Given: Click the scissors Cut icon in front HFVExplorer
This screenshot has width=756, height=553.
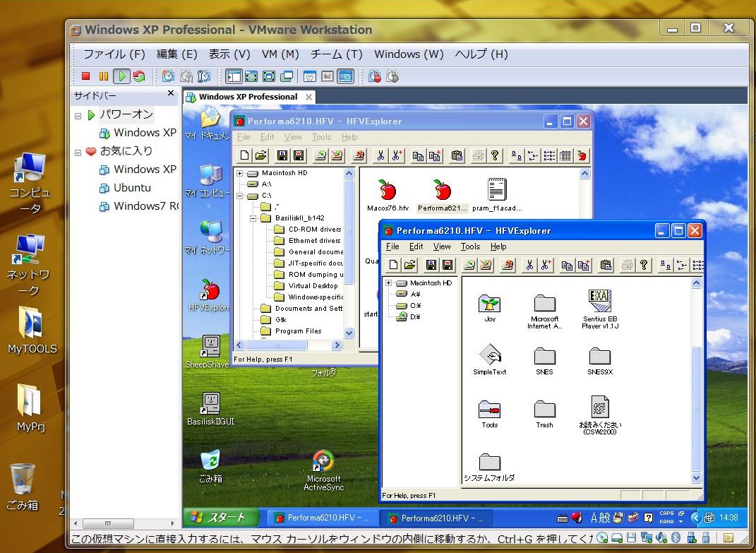Looking at the screenshot, I should [x=529, y=264].
